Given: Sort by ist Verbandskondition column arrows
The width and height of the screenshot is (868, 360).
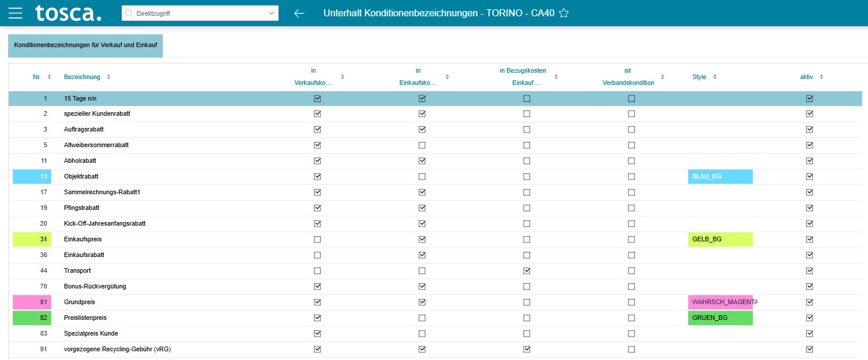Looking at the screenshot, I should tap(662, 77).
